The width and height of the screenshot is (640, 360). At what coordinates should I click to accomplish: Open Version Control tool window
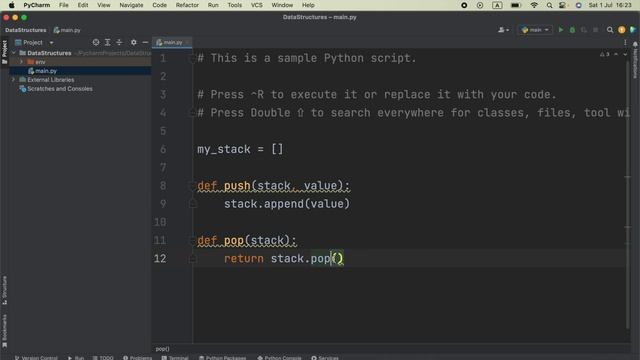(36, 358)
